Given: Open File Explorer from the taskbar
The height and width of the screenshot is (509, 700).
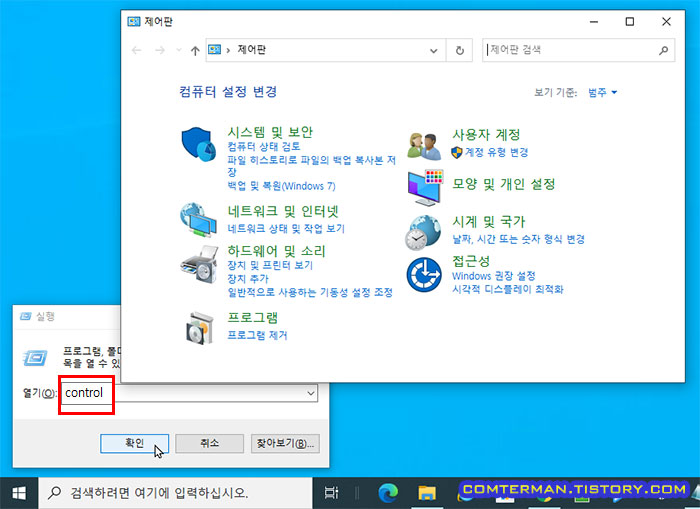Looking at the screenshot, I should pos(427,493).
